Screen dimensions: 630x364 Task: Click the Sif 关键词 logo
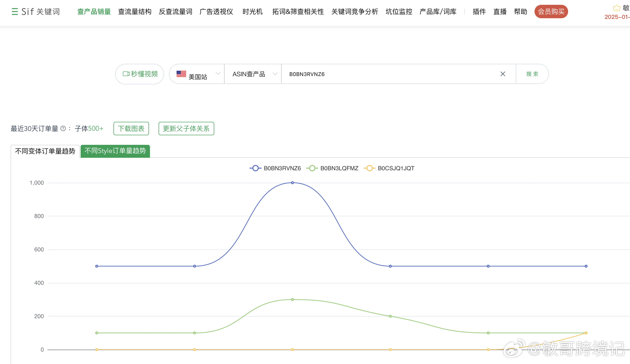coord(41,12)
